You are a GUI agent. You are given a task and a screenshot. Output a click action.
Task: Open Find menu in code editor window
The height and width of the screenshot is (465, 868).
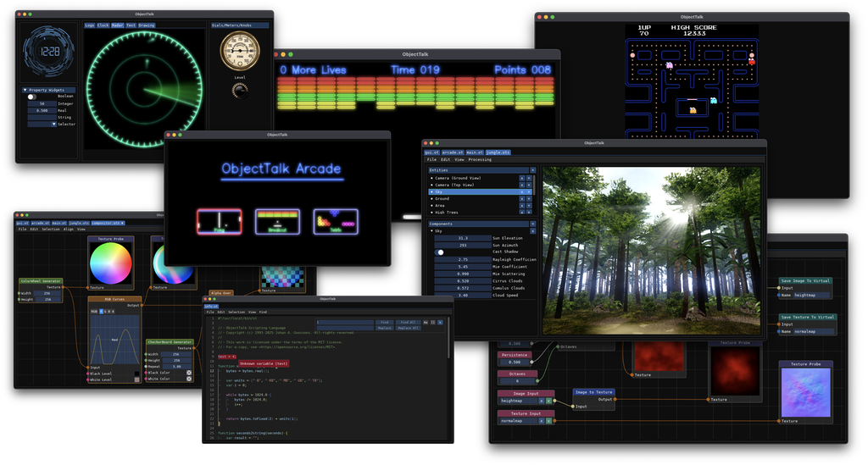[263, 312]
